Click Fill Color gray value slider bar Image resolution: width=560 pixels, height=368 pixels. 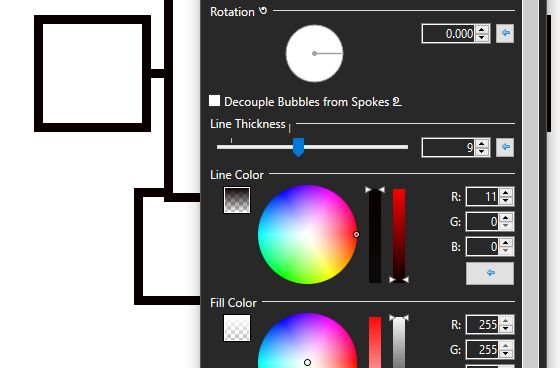click(x=399, y=343)
